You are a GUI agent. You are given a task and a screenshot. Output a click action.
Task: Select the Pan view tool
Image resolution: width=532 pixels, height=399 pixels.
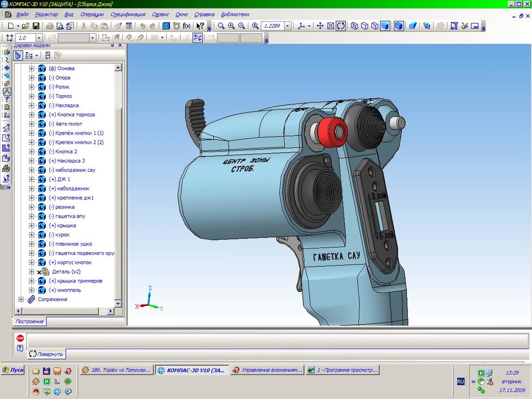click(320, 26)
